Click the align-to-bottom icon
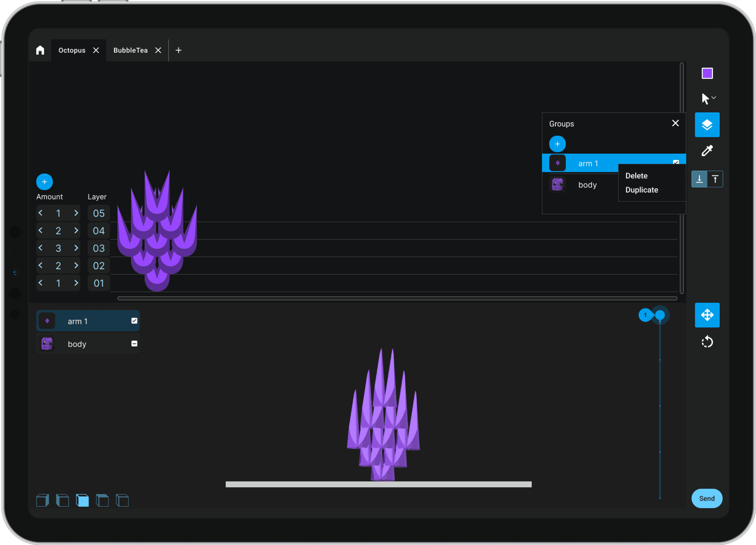This screenshot has width=756, height=545. coord(699,179)
